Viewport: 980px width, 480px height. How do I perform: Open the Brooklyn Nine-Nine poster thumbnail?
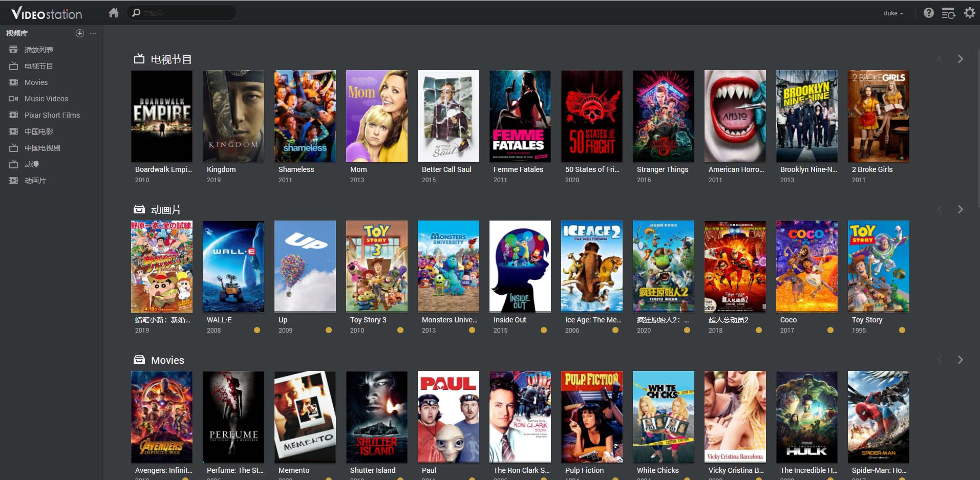tap(806, 116)
